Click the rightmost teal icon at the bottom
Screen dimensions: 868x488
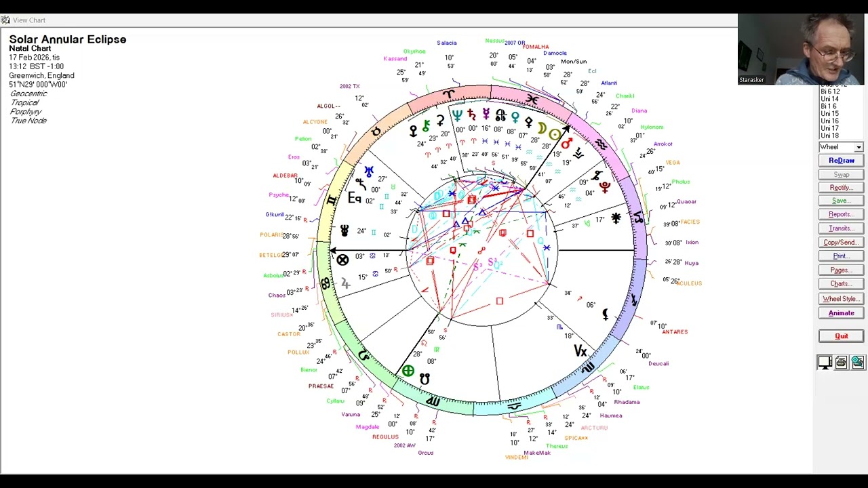click(858, 363)
